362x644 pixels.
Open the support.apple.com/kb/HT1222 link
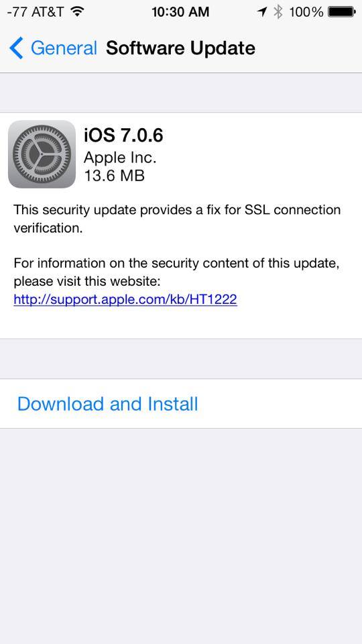pos(125,299)
